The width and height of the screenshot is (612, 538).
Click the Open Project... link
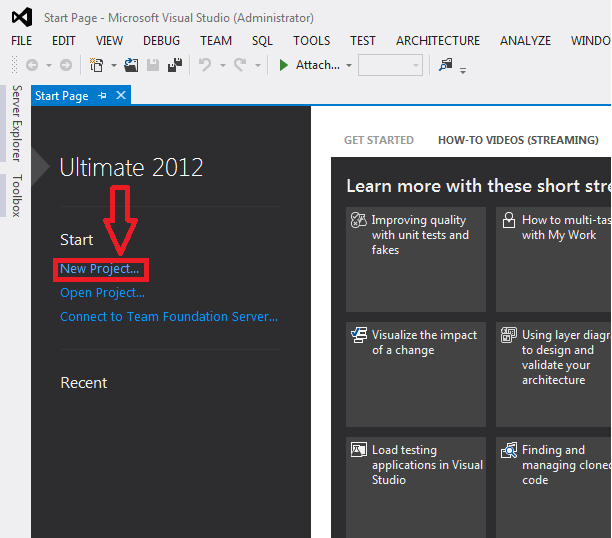pyautogui.click(x=102, y=293)
